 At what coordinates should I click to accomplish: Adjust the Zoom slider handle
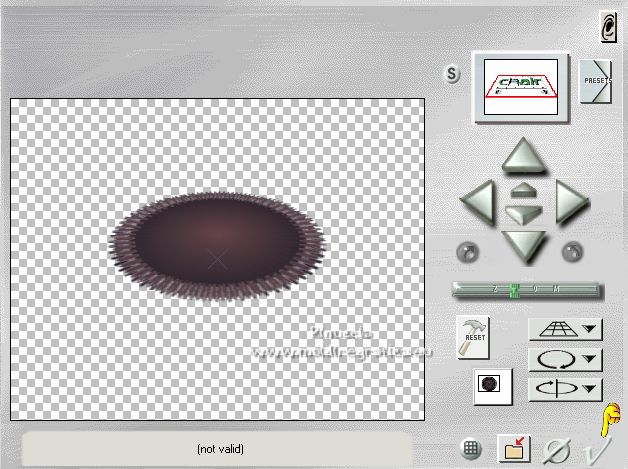click(x=515, y=290)
